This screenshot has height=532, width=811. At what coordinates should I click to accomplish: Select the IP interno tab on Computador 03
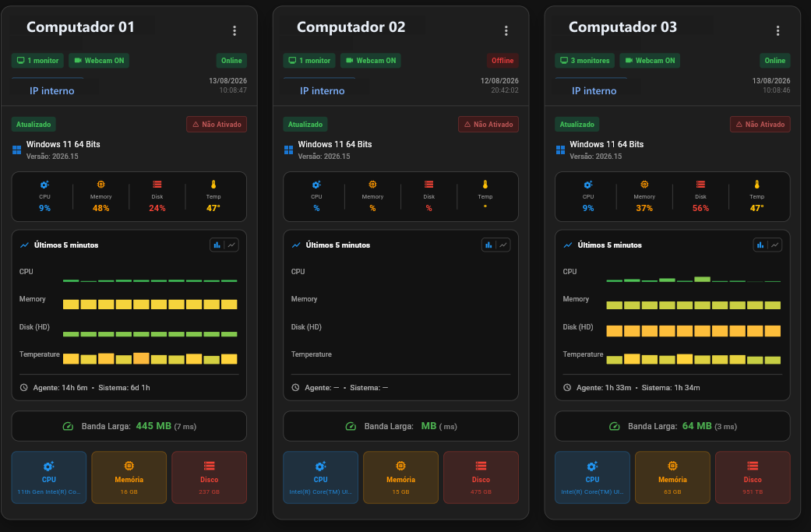click(594, 90)
